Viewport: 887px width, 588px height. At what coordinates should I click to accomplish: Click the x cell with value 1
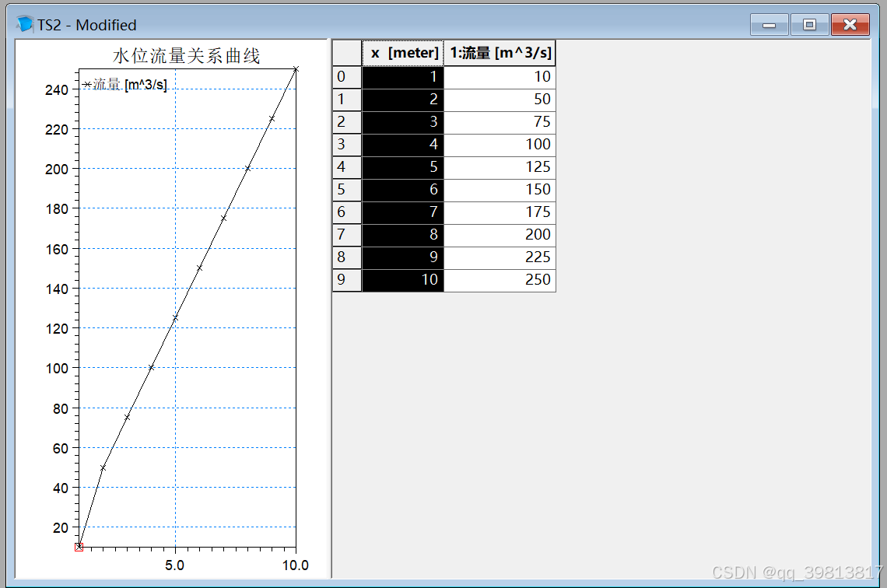pyautogui.click(x=403, y=77)
